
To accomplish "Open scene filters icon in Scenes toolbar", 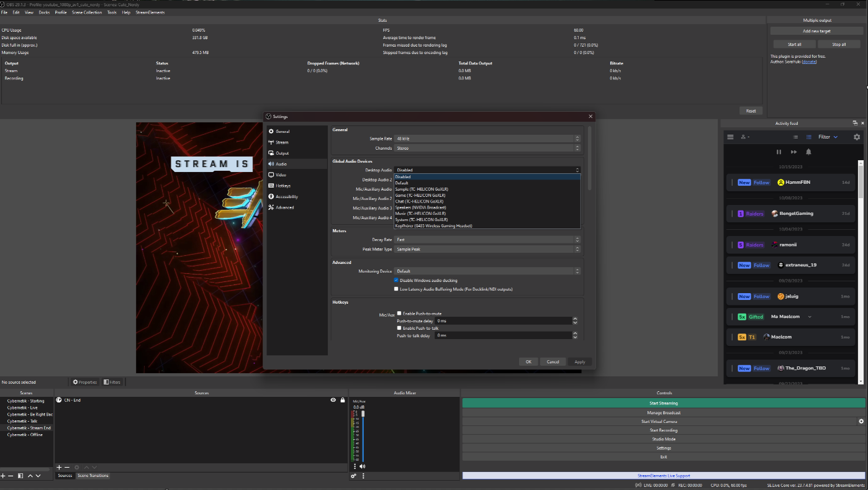I will [x=20, y=476].
